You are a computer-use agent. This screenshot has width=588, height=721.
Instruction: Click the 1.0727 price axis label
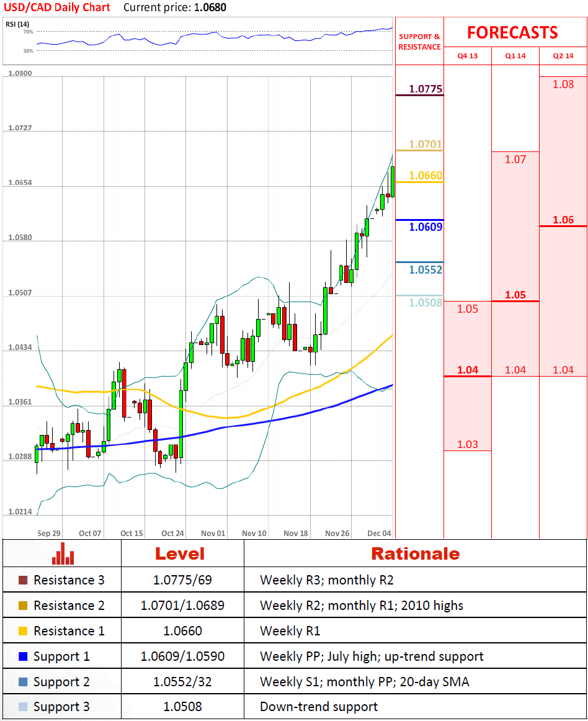coord(20,128)
